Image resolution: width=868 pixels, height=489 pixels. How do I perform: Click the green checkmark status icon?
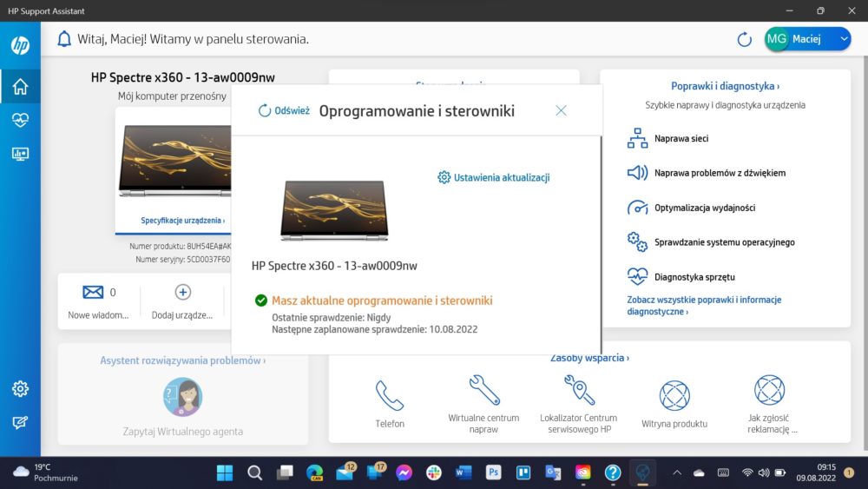click(260, 301)
